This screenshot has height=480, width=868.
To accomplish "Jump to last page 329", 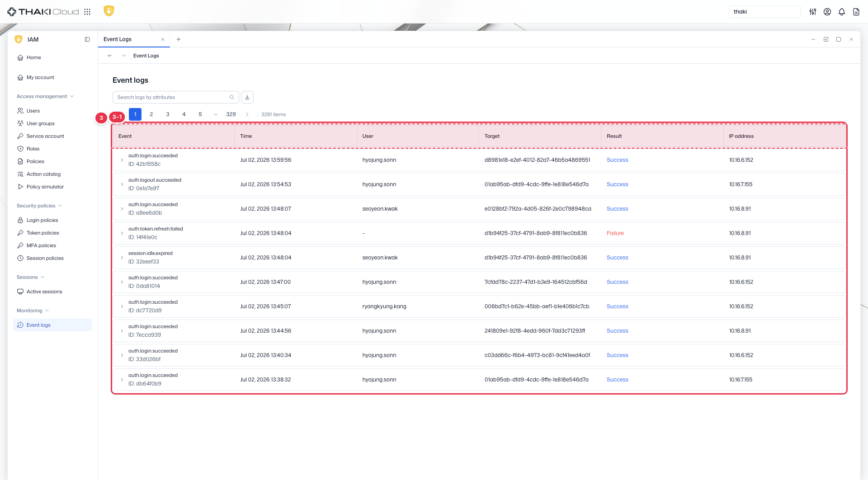I will click(x=231, y=114).
